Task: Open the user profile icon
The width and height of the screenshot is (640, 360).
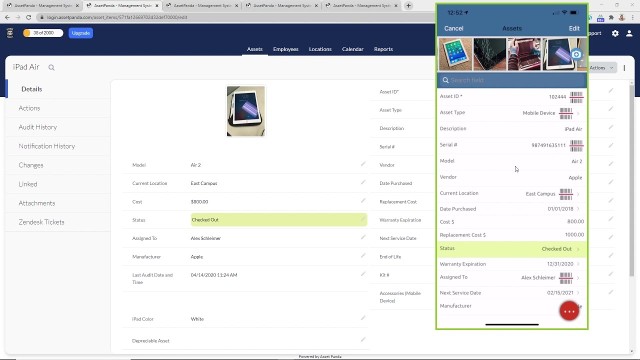Action: pos(629,33)
